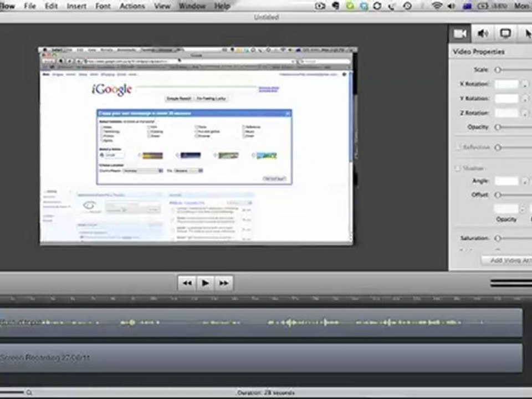Open the Edit menu
The height and width of the screenshot is (399, 532).
click(51, 6)
